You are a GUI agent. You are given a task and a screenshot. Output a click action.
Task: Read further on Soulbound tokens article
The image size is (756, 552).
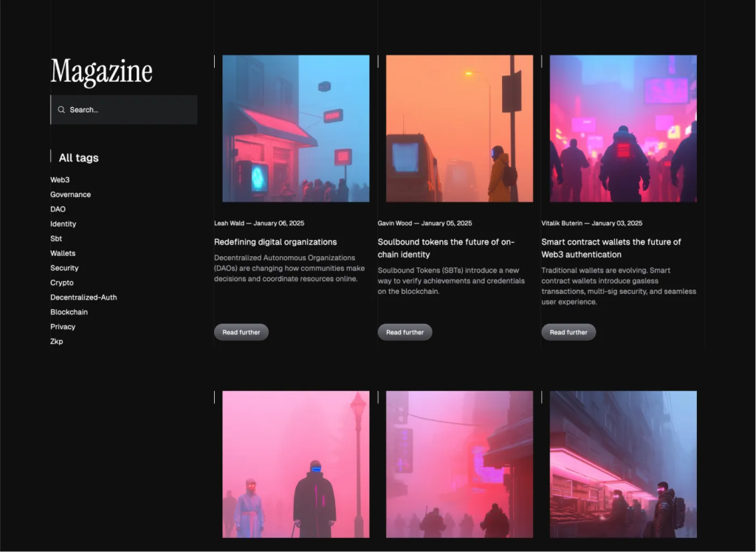coord(405,332)
